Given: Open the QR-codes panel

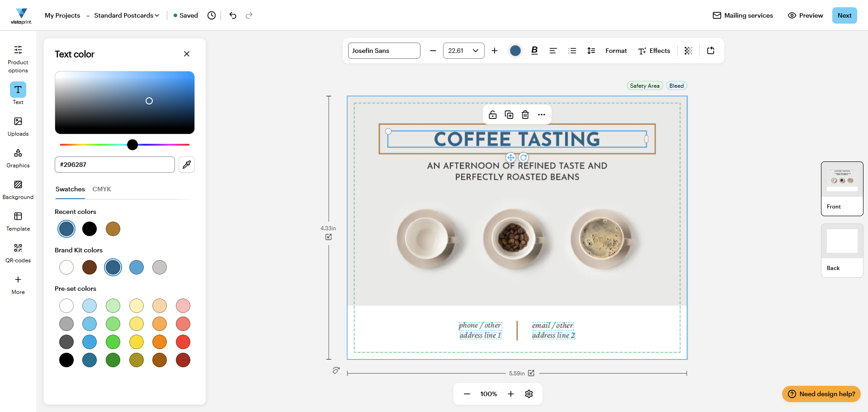Looking at the screenshot, I should tap(18, 253).
